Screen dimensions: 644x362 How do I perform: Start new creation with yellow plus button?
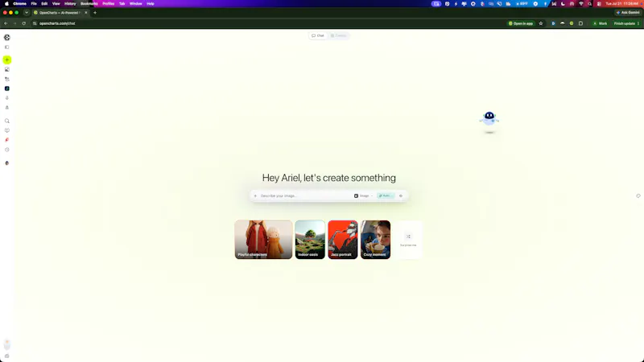tap(7, 60)
